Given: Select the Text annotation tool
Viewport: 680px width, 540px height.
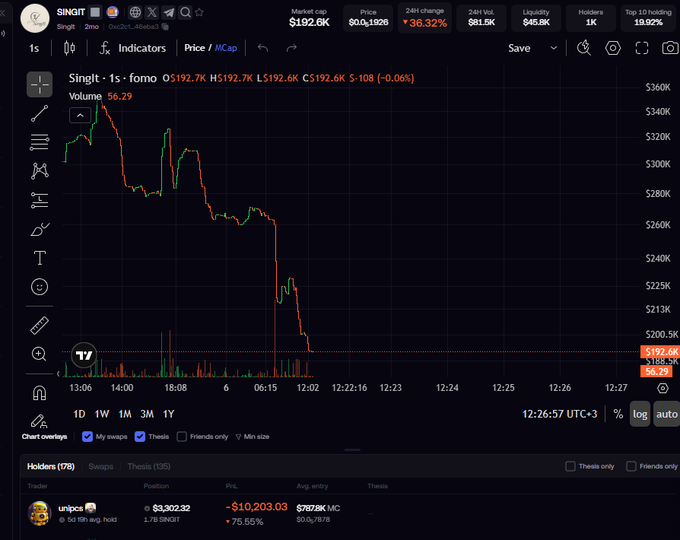Looking at the screenshot, I should (39, 258).
